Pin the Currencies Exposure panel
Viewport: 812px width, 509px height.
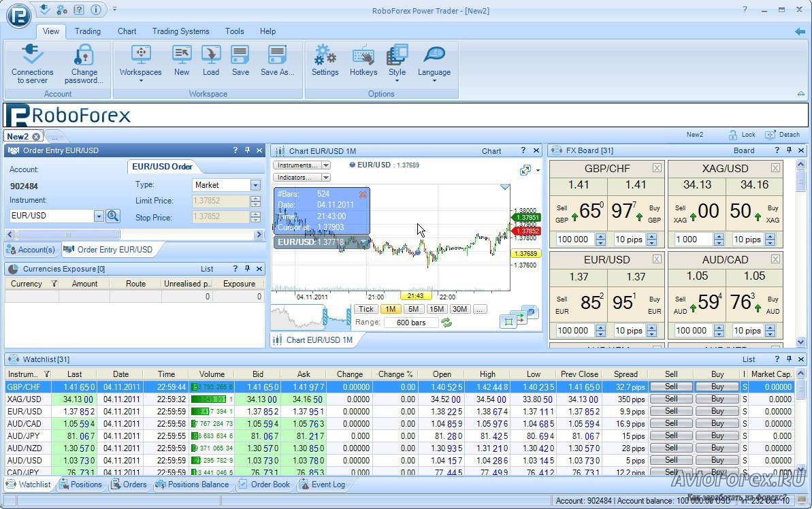pos(248,268)
